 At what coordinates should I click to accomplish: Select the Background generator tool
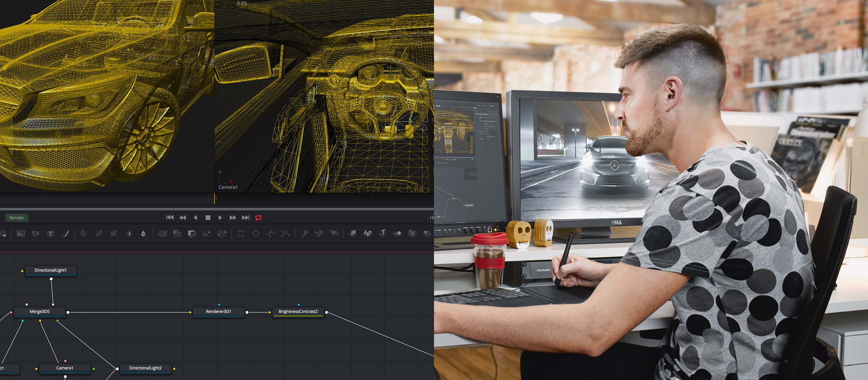(x=20, y=234)
